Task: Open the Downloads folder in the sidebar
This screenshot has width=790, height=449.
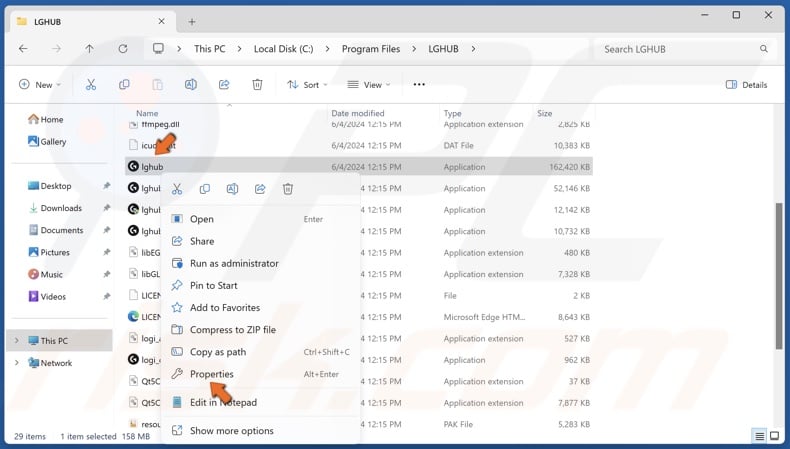Action: tap(61, 208)
